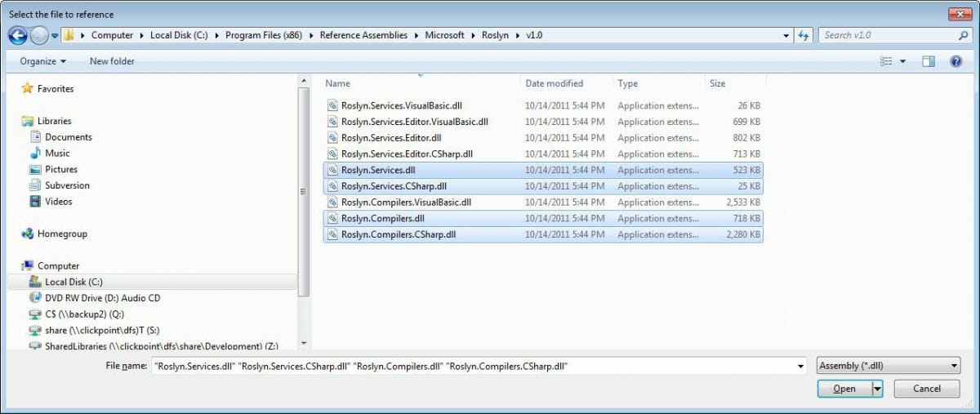
Task: Click Roslyn.Services.dll file icon
Action: 332,170
